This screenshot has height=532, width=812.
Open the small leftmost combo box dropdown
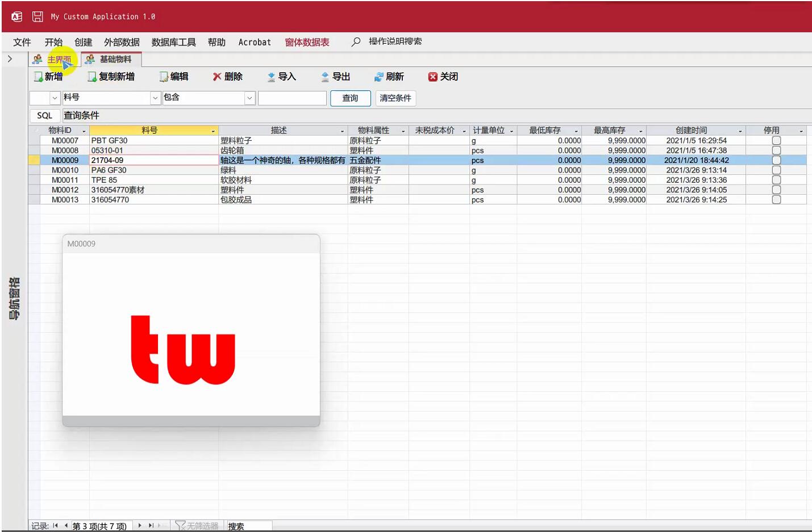[55, 98]
